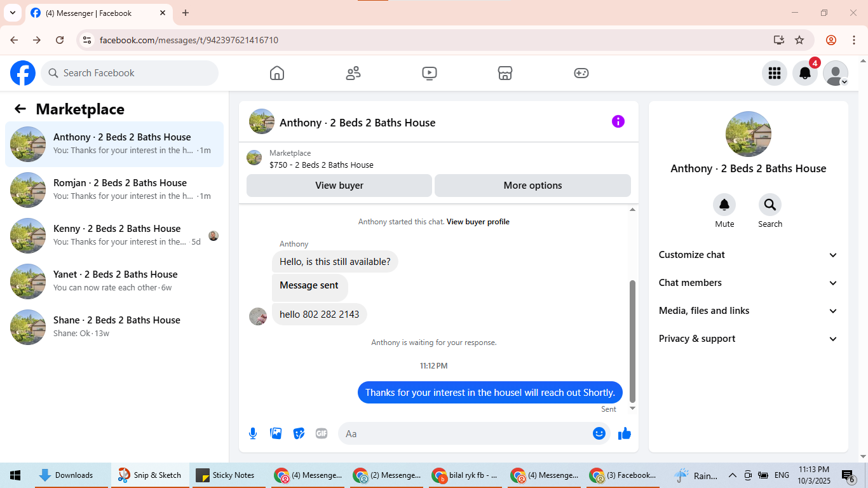Send a voice clip with the microphone icon
This screenshot has height=488, width=868.
(x=253, y=433)
